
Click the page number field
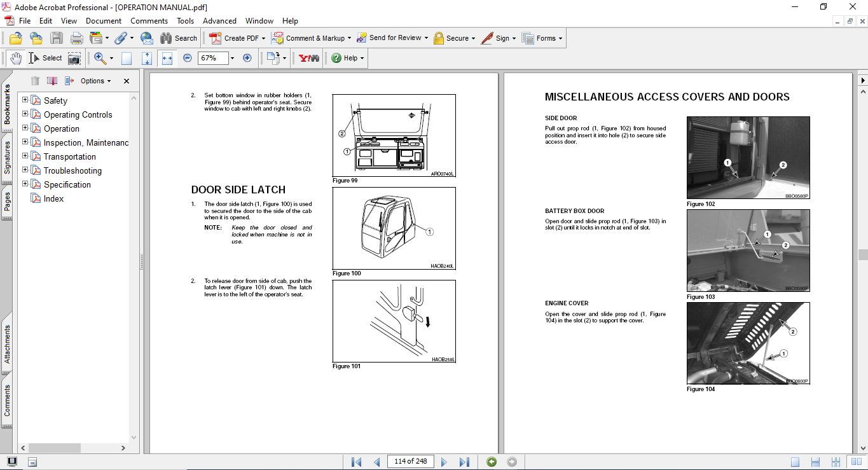[x=410, y=462]
